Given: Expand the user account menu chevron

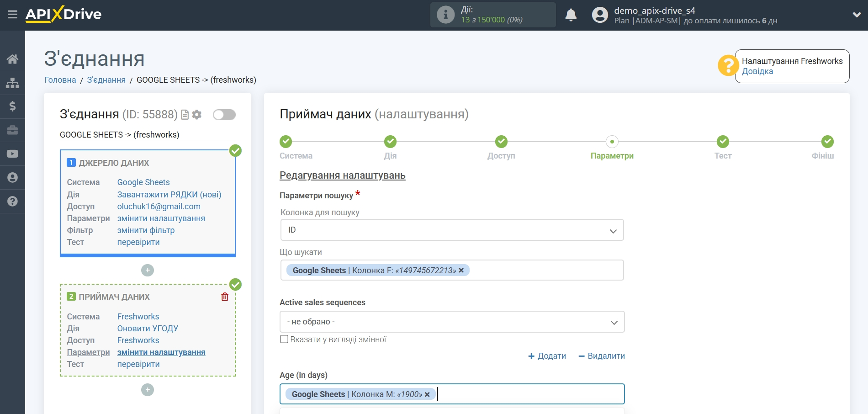Looking at the screenshot, I should coord(857,15).
